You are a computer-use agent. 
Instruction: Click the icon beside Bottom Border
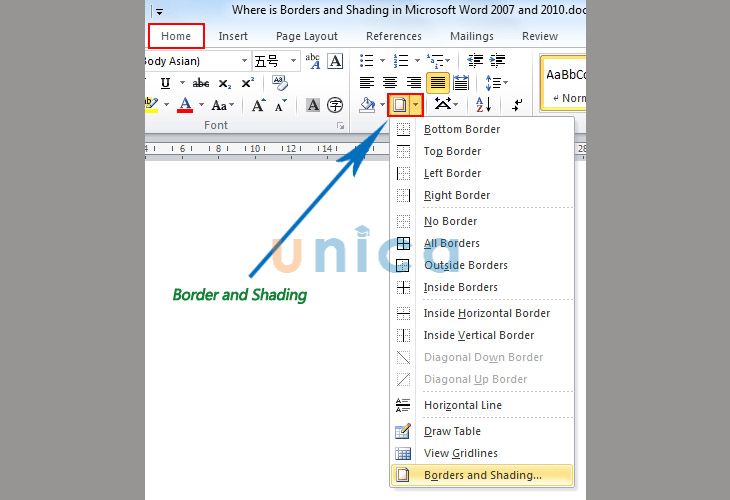click(x=403, y=129)
